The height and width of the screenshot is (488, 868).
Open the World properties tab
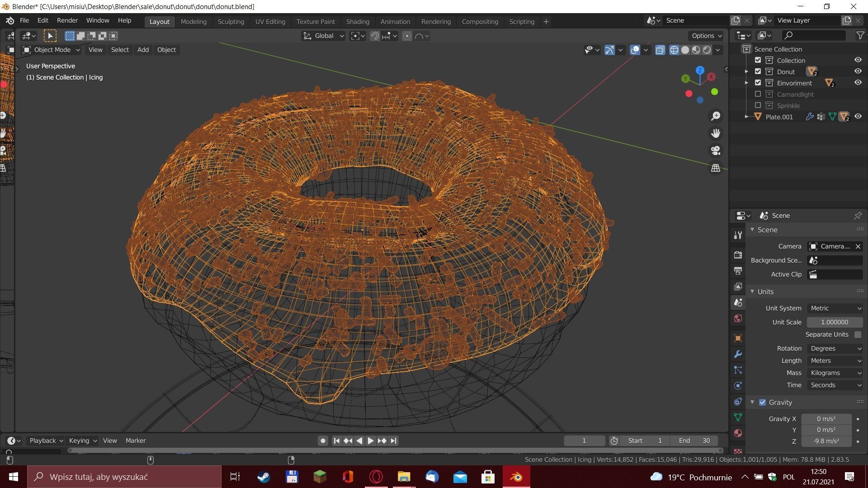pos(738,319)
